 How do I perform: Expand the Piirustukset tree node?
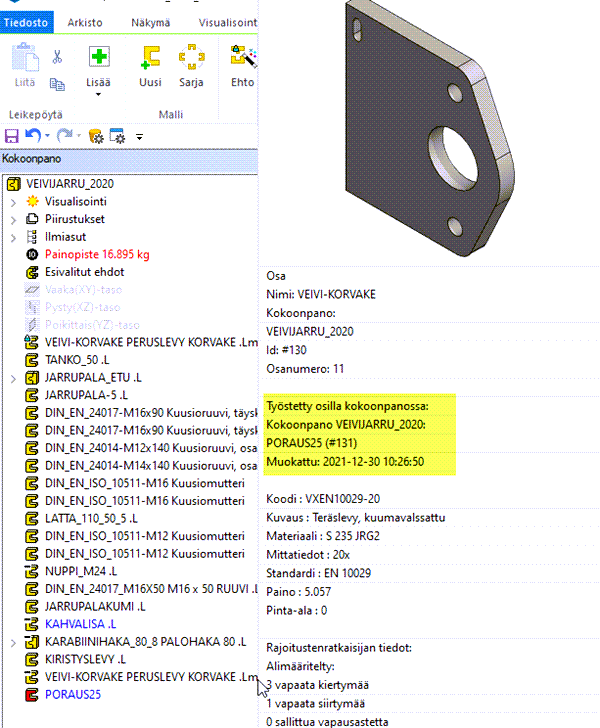tap(12, 219)
